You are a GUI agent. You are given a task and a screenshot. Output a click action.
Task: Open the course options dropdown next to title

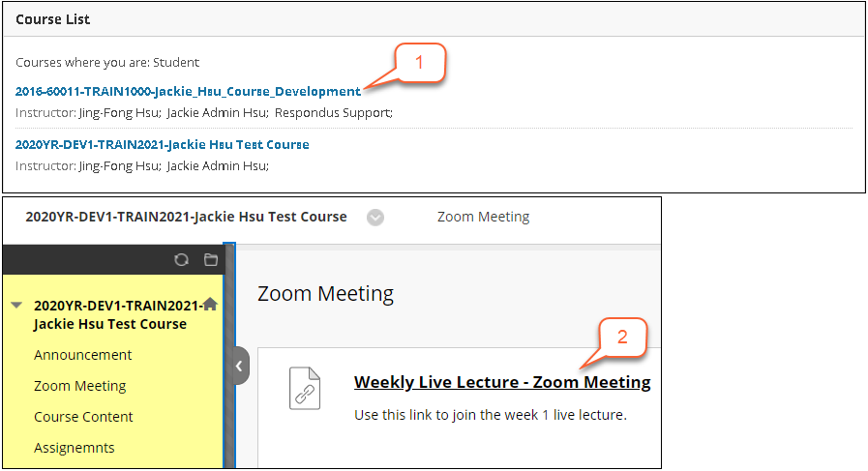[375, 218]
